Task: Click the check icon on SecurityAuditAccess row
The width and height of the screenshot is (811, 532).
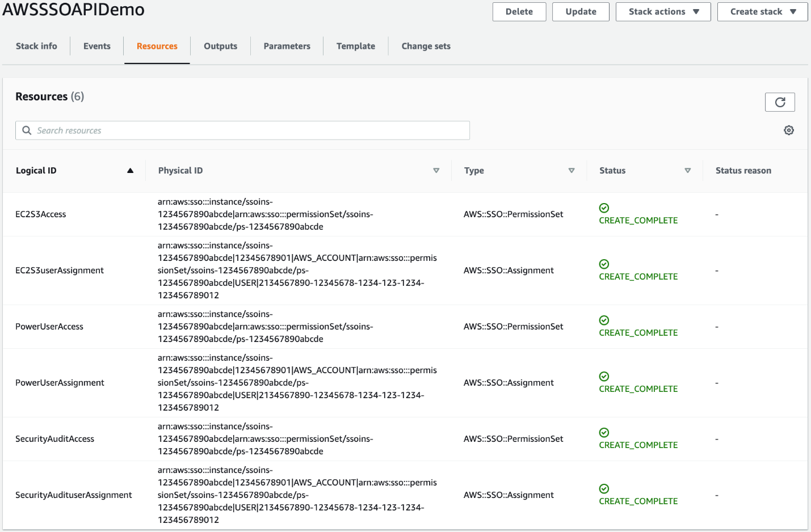Action: pyautogui.click(x=603, y=432)
